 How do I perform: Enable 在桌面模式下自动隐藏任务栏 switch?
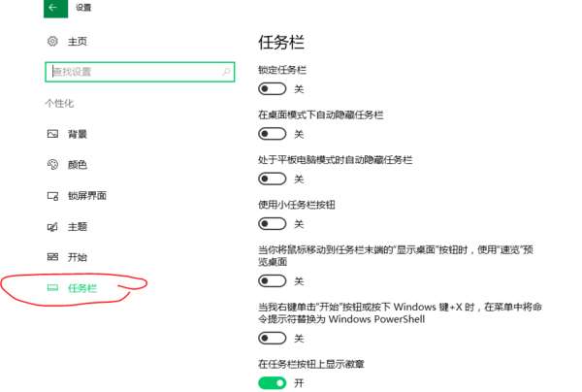point(273,134)
